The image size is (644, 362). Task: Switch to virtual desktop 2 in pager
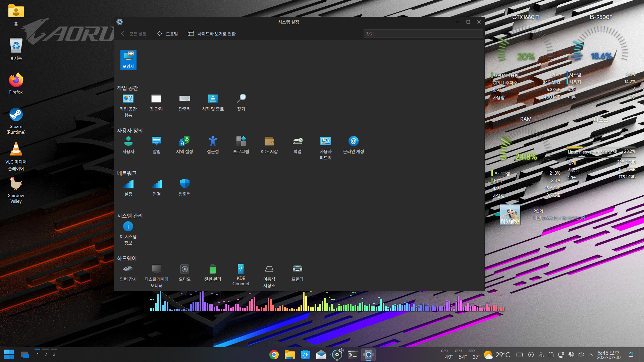click(46, 354)
